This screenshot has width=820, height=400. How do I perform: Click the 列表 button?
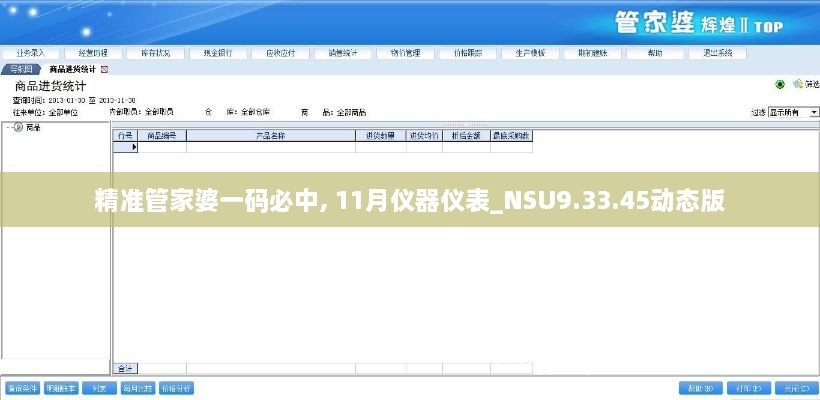pyautogui.click(x=99, y=388)
